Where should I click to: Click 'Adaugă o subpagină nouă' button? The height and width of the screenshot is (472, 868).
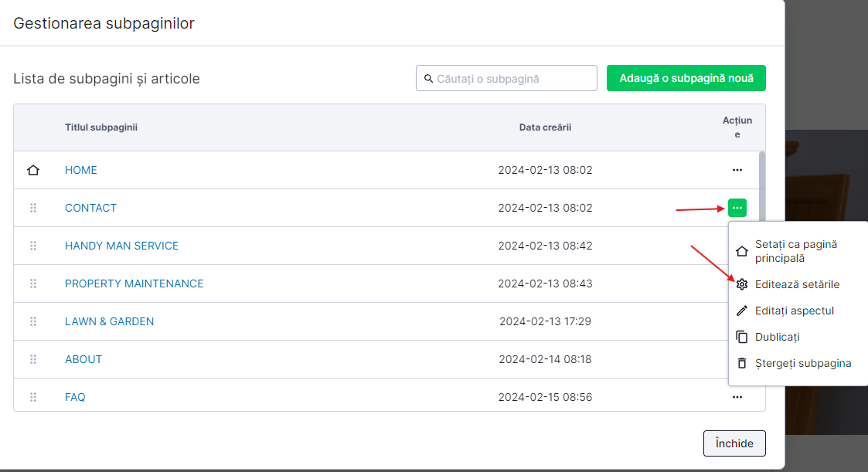click(x=686, y=78)
